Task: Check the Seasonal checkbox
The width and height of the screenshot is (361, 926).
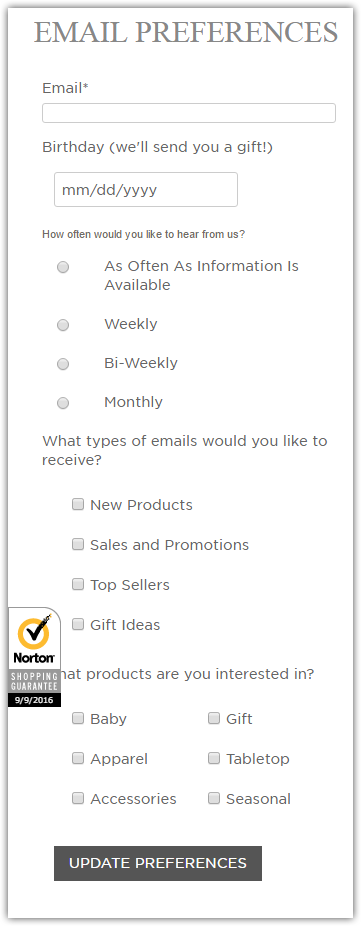Action: (214, 798)
